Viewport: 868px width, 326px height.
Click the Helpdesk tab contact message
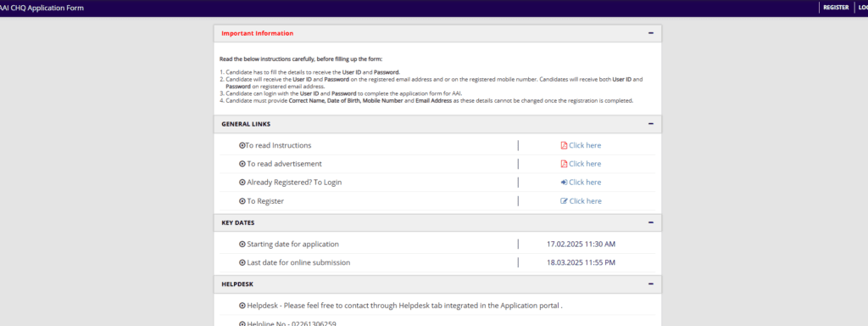coord(404,306)
